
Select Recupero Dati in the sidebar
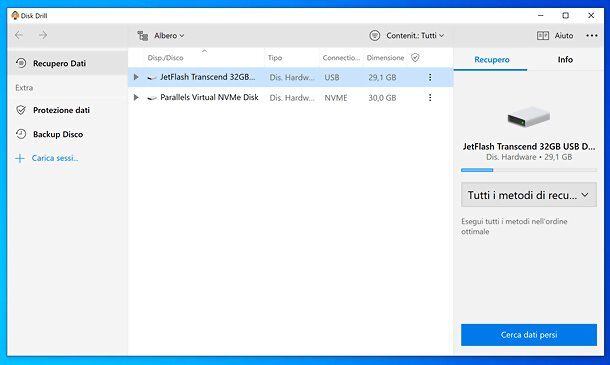point(68,63)
